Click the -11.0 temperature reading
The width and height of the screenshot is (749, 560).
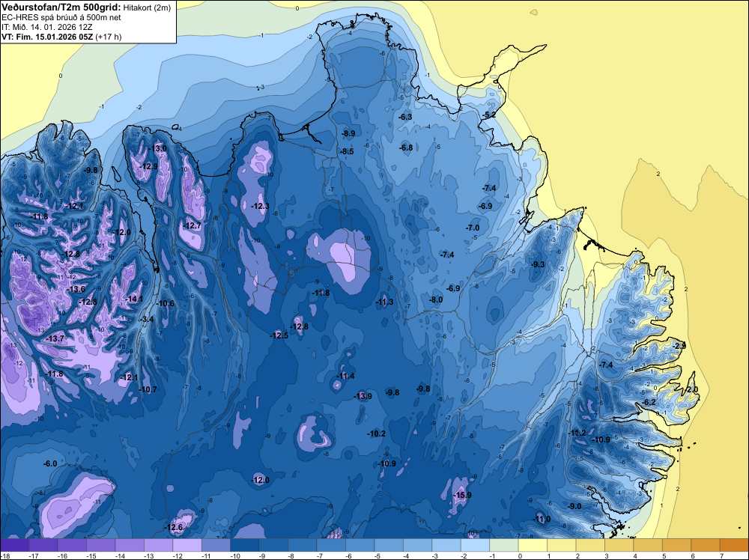[542, 520]
